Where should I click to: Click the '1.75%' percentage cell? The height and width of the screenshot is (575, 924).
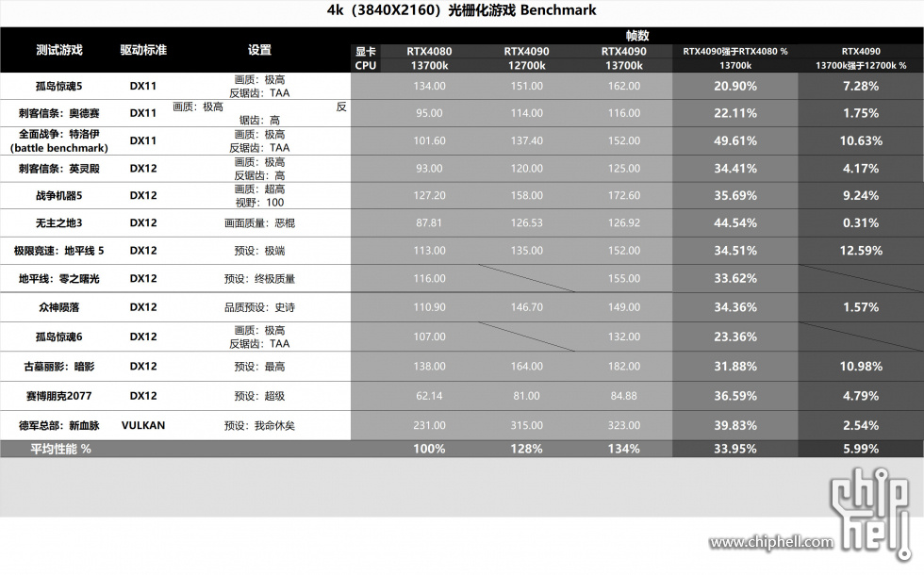(860, 113)
